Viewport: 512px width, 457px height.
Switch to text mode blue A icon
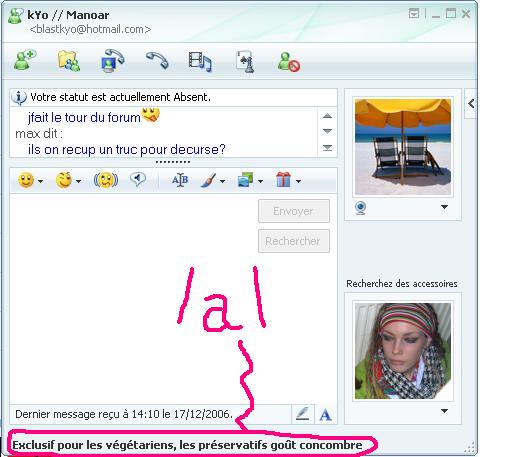[325, 415]
